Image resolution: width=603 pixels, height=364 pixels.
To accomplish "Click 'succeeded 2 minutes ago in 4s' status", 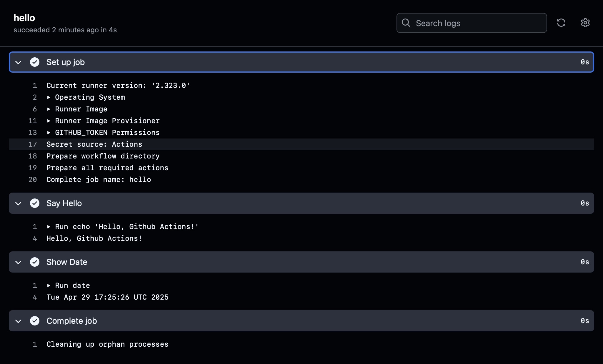I will tap(65, 30).
